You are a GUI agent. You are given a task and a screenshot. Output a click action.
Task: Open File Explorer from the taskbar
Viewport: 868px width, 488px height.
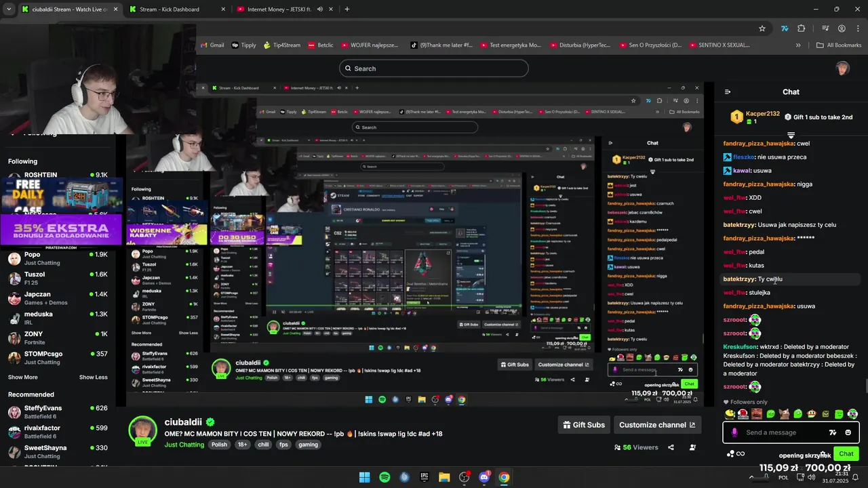(444, 477)
